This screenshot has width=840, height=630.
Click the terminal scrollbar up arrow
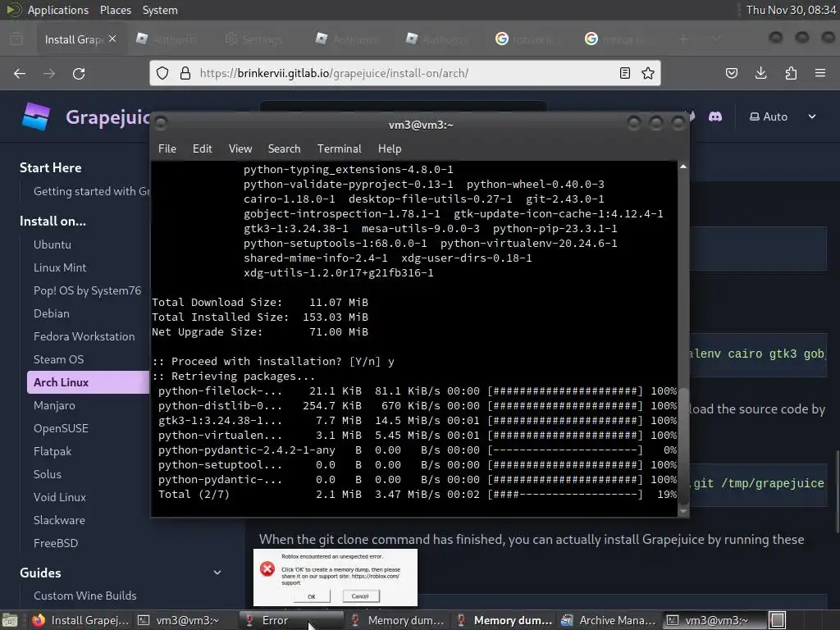683,167
